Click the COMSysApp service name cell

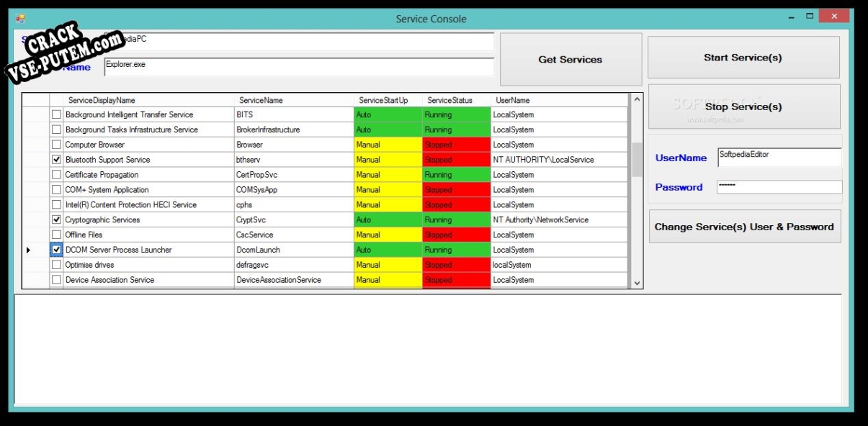click(x=294, y=190)
